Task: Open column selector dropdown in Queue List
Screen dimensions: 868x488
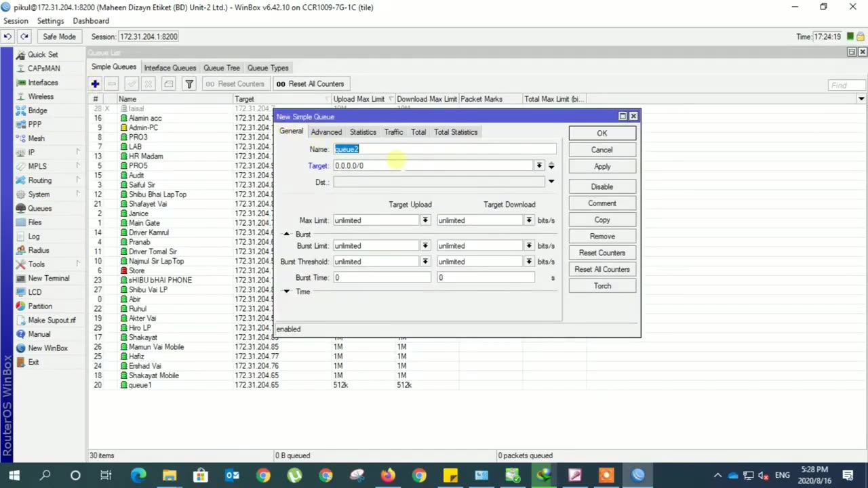Action: pyautogui.click(x=861, y=99)
